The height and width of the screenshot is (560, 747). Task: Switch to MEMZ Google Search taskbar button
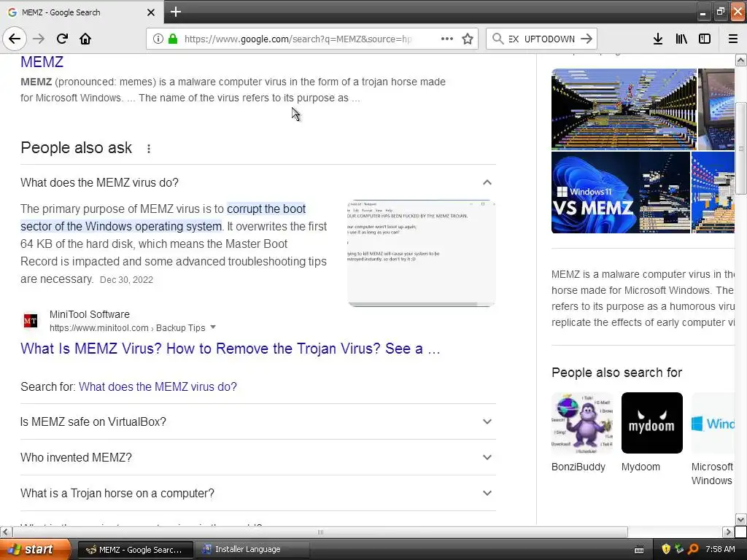pyautogui.click(x=135, y=550)
